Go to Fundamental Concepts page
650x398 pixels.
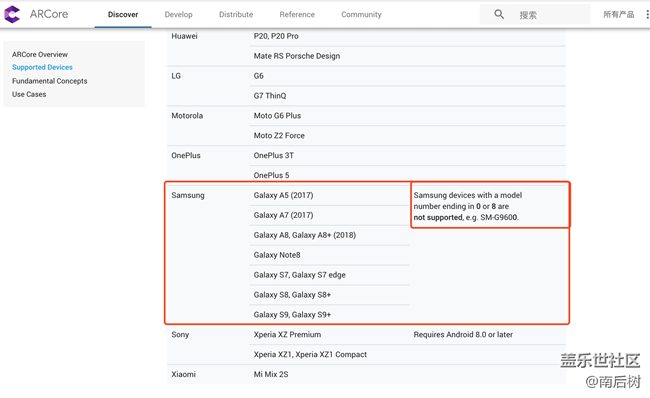pos(50,81)
